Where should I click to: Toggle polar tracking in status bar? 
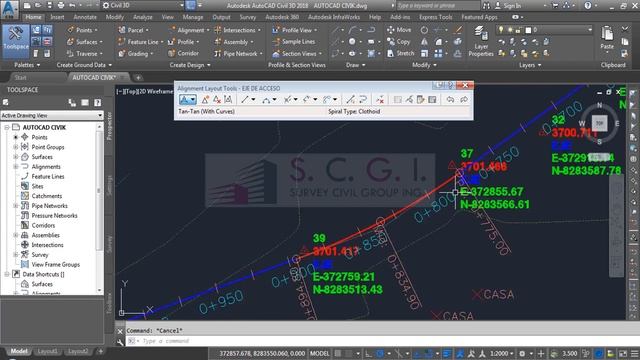[380, 353]
